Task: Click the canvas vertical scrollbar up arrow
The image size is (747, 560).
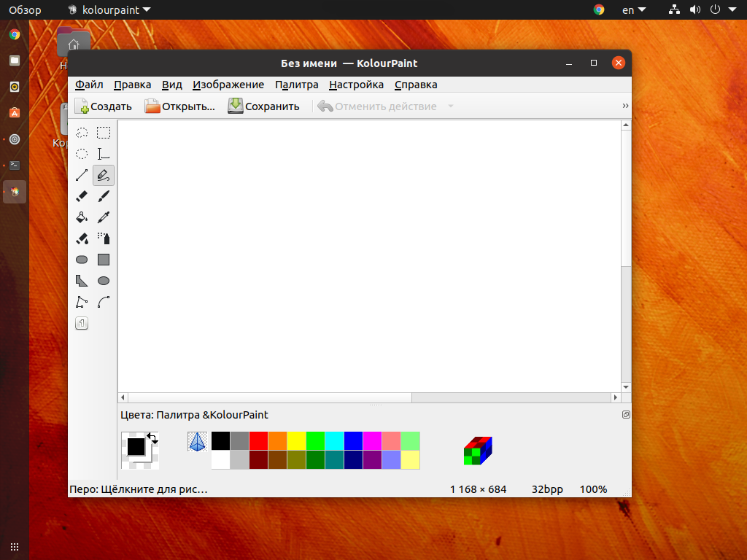Action: pos(626,125)
